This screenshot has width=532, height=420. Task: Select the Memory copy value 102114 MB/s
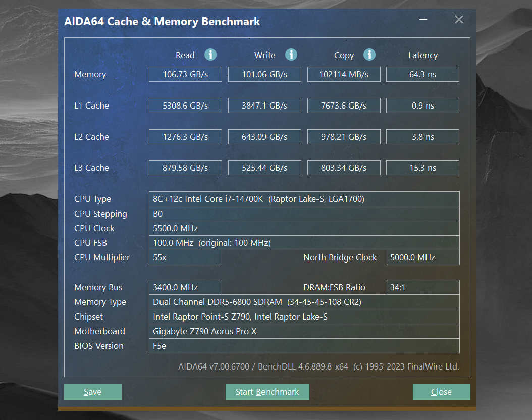point(344,74)
